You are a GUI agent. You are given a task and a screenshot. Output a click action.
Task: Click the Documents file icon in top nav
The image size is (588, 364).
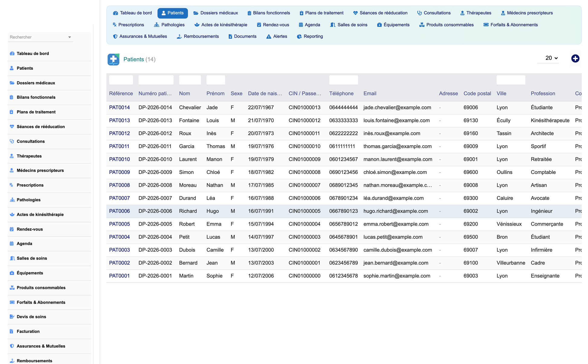230,37
